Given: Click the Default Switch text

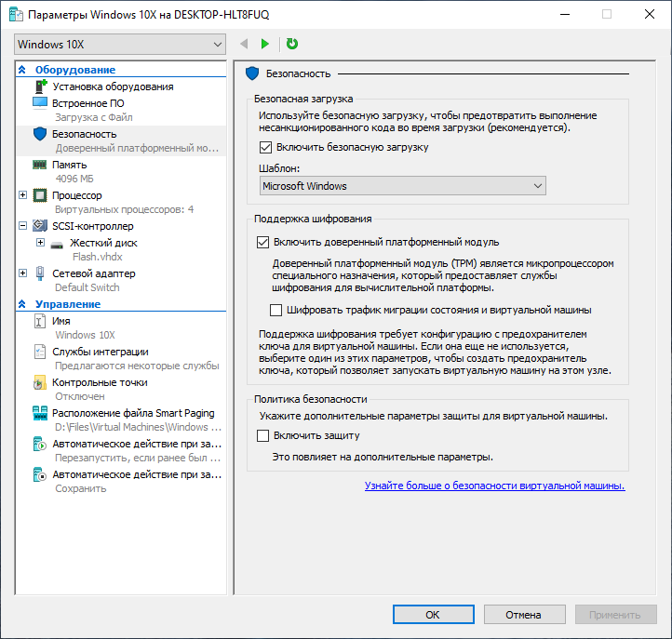Looking at the screenshot, I should pos(87,287).
